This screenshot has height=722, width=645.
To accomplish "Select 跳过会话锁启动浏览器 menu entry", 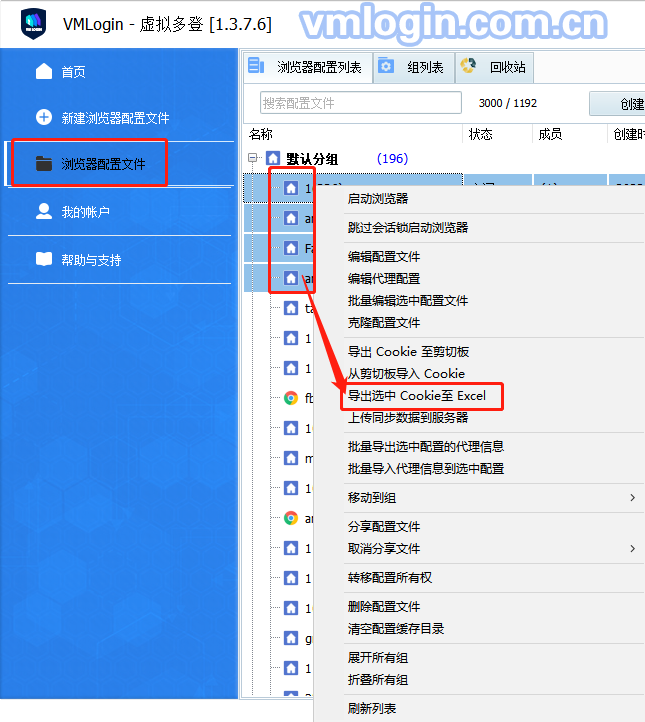I will coord(408,228).
